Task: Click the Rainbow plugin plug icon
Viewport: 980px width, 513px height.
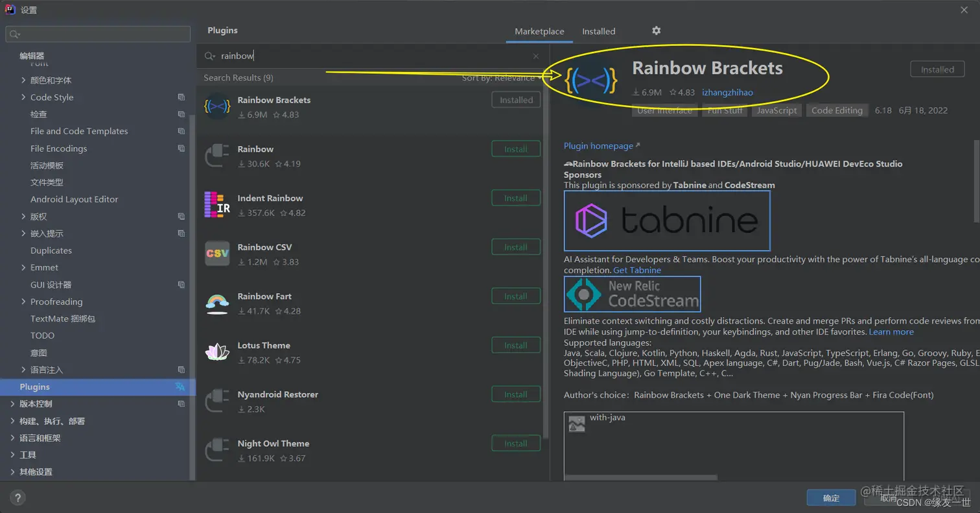Action: (x=217, y=156)
